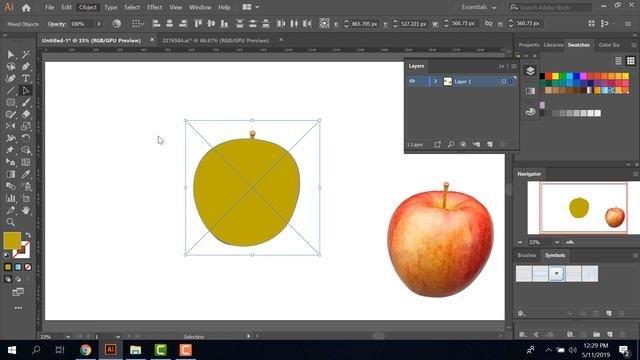This screenshot has width=640, height=360.
Task: Click Create New Layer icon in the Layers panel
Action: [490, 144]
